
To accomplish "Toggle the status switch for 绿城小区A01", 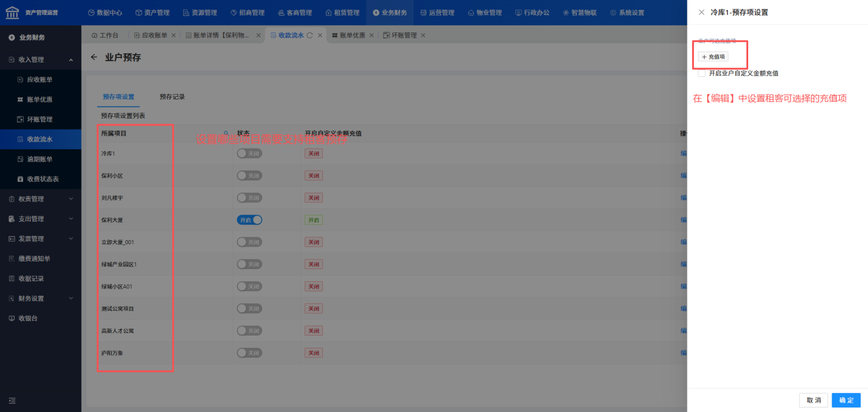I will 249,286.
